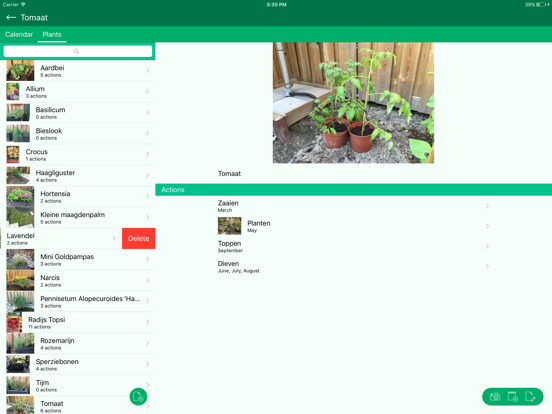Tap the calendar action icon at bottom right

[x=513, y=397]
